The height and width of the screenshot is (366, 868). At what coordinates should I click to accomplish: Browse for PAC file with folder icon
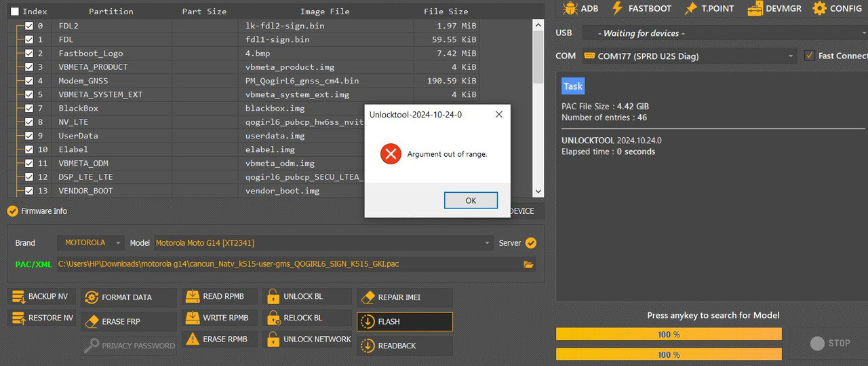pos(528,264)
